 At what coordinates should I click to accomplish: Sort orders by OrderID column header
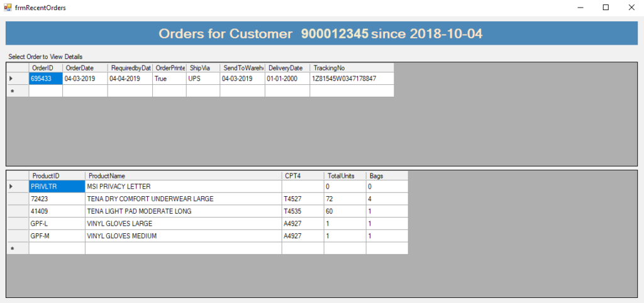[x=45, y=68]
